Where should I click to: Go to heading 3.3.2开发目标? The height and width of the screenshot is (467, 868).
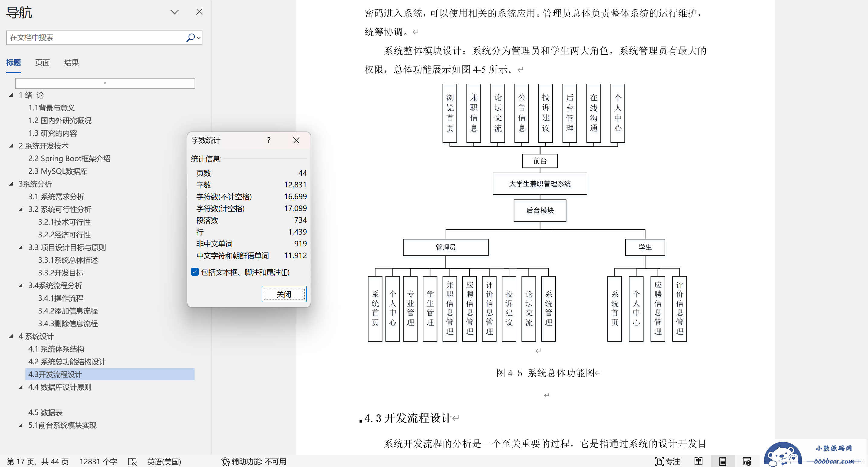(x=61, y=273)
